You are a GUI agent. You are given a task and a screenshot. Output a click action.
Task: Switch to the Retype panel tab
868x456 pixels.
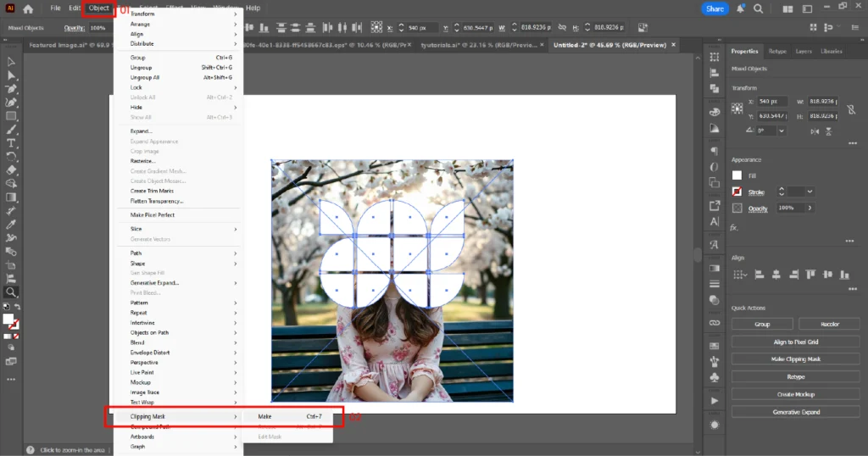[777, 52]
